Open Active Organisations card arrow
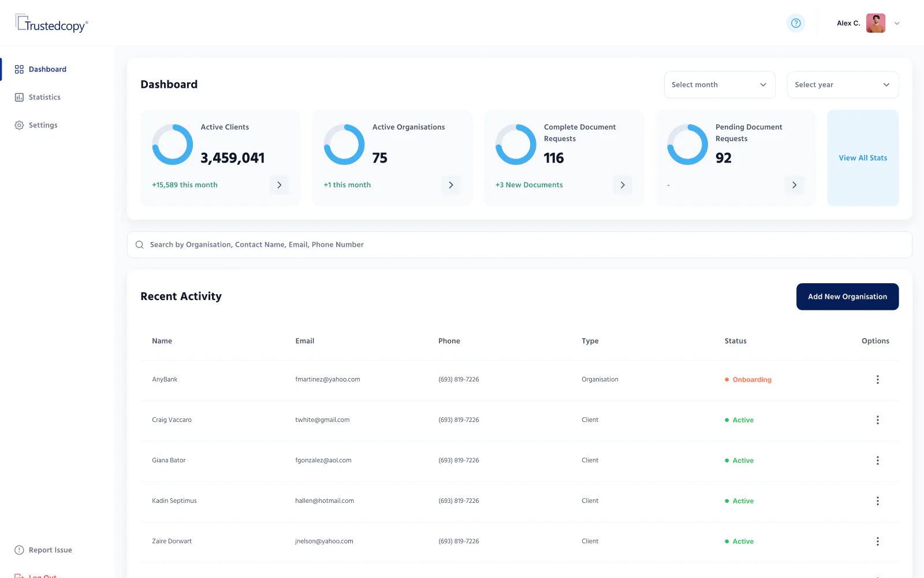Viewport: 924px width, 578px height. click(x=451, y=185)
